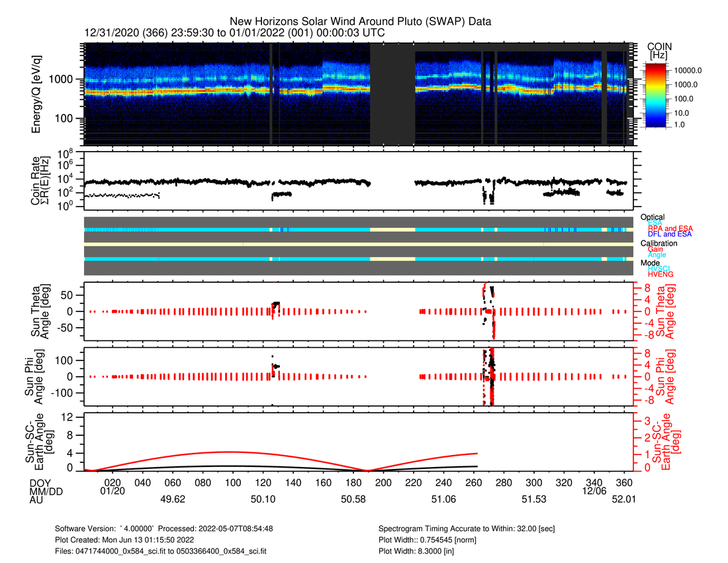This screenshot has height=563, width=728.
Task: Click the '01/20' date label on the x-axis
Action: (x=113, y=491)
